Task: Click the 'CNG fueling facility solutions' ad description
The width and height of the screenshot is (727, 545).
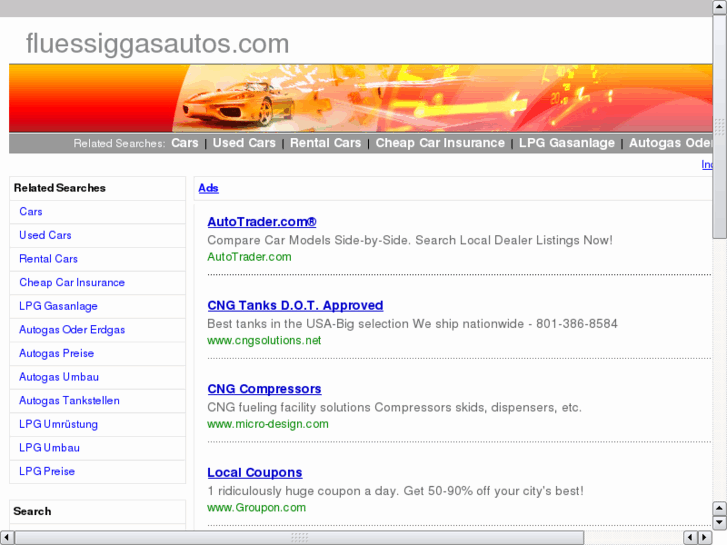Action: pos(394,407)
